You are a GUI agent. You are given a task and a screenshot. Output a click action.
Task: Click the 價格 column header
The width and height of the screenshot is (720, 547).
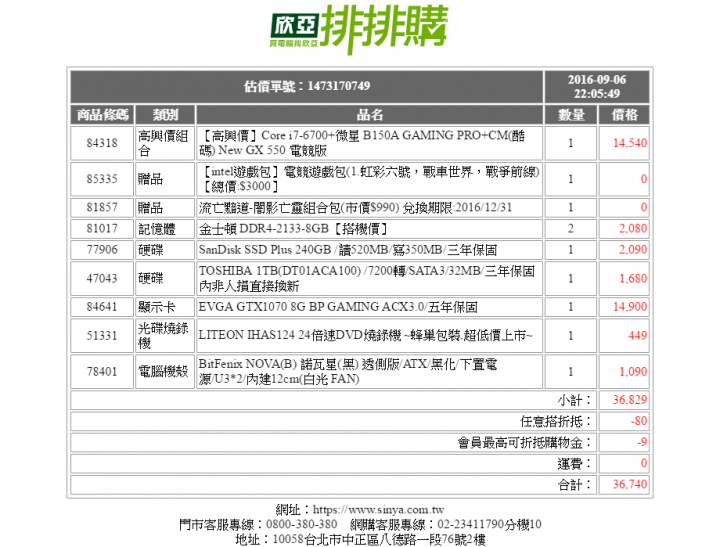click(x=624, y=114)
